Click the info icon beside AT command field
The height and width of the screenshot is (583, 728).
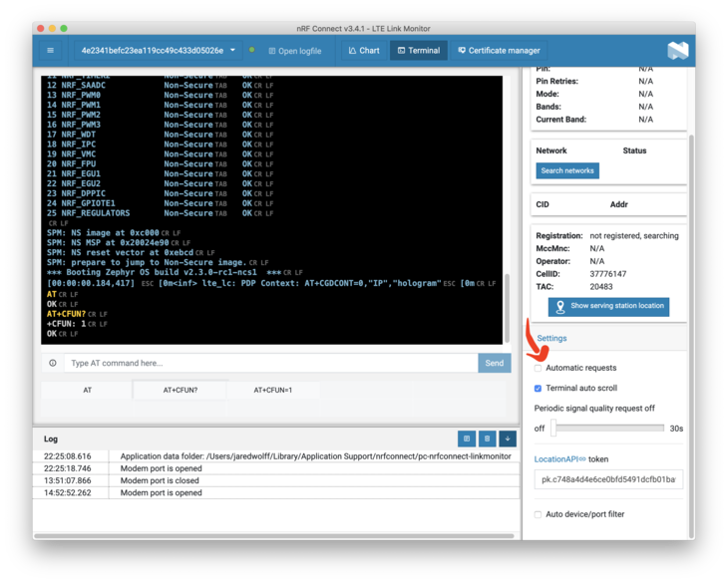coord(53,364)
